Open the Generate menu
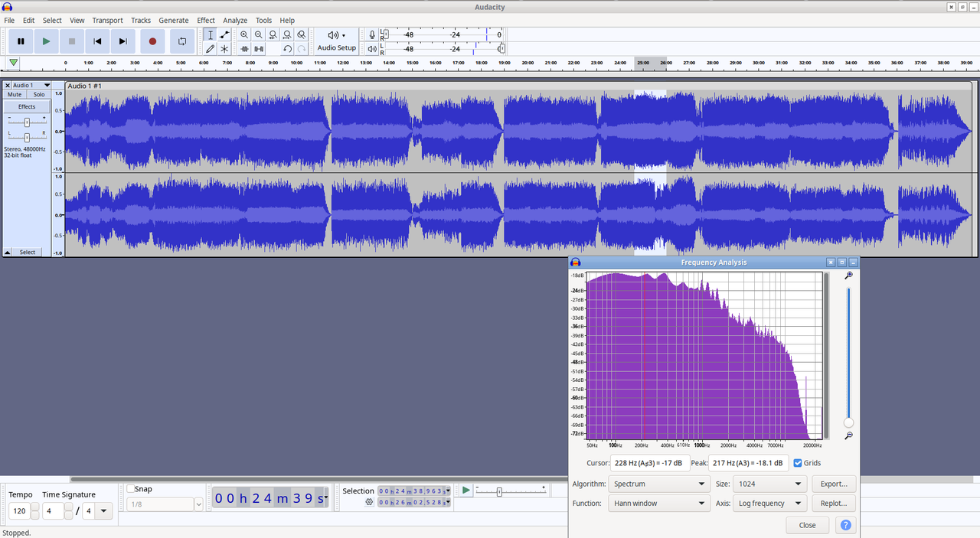 coord(174,21)
